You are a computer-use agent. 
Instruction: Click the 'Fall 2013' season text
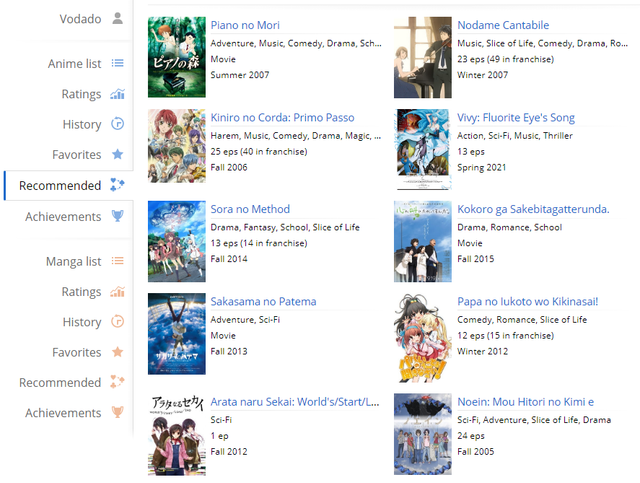tap(229, 352)
